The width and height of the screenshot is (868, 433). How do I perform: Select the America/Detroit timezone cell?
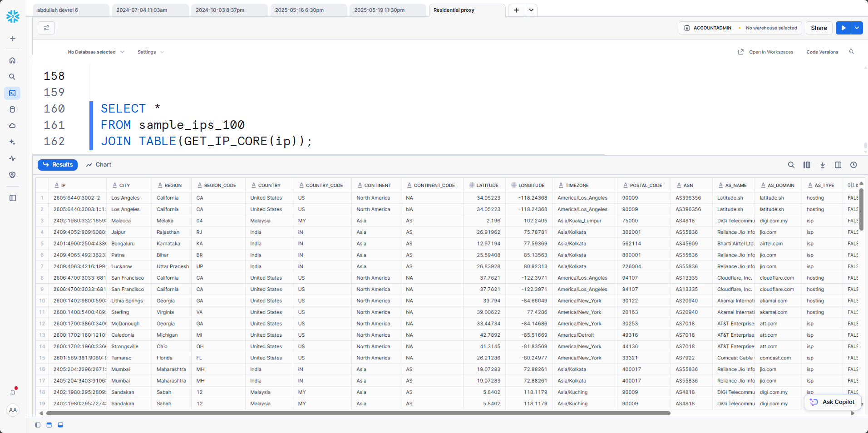(x=585, y=335)
